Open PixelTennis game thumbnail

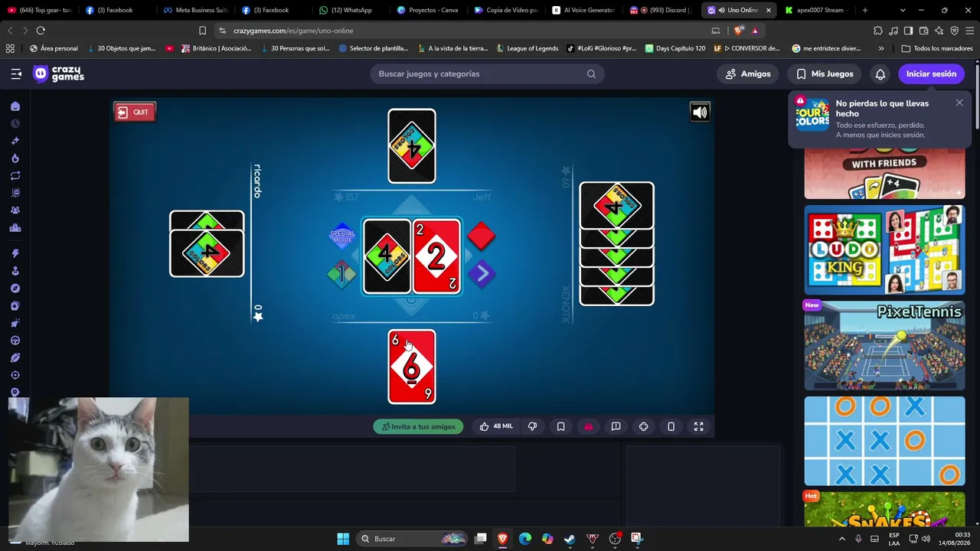(x=884, y=345)
